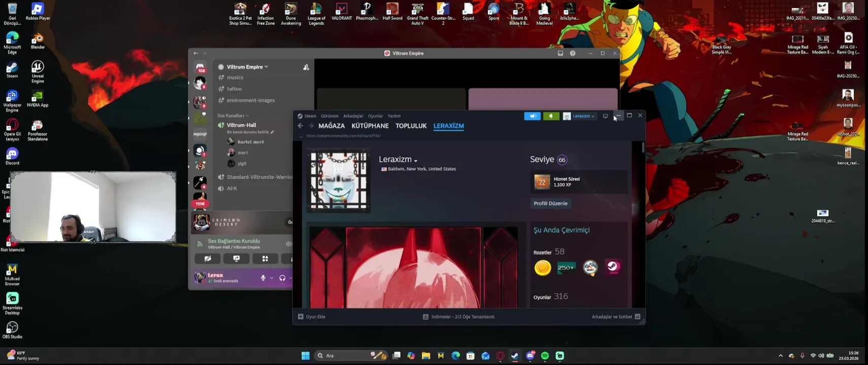Click the taskbar search box Ara
This screenshot has width=868, height=365.
pos(350,356)
